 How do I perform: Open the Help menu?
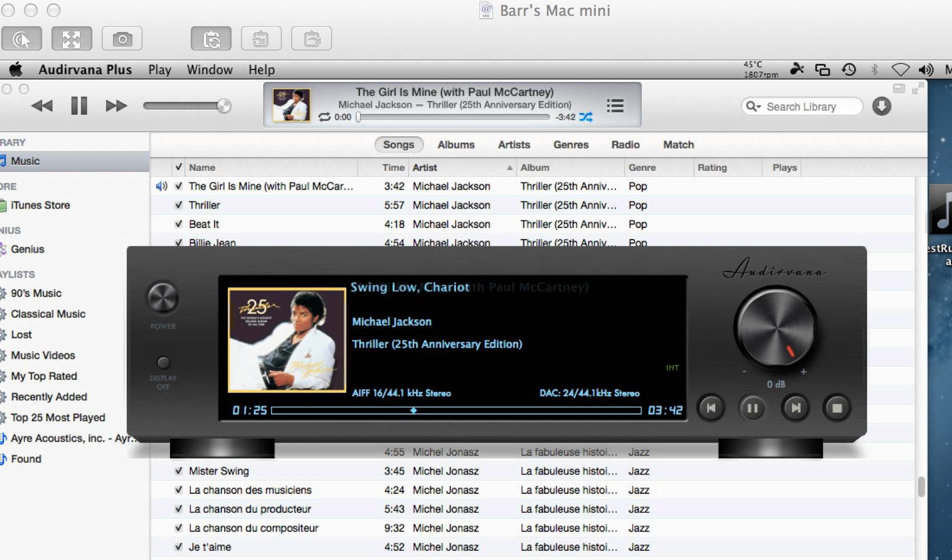pyautogui.click(x=261, y=70)
